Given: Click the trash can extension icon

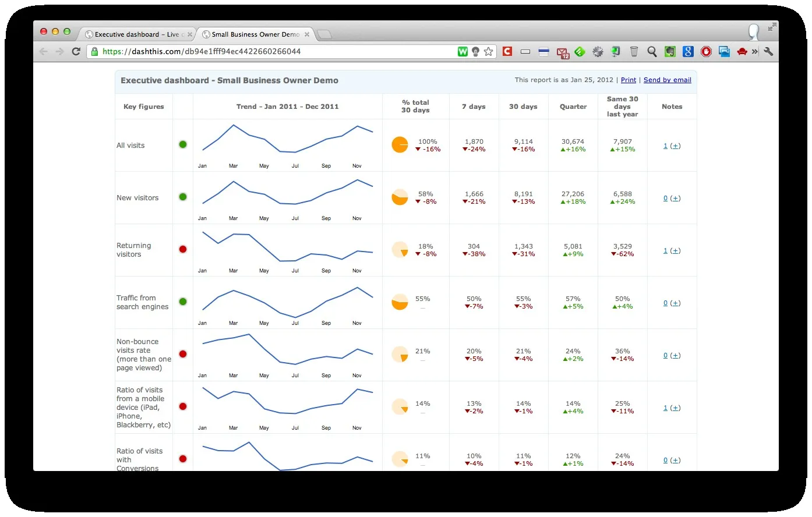Looking at the screenshot, I should [x=634, y=52].
